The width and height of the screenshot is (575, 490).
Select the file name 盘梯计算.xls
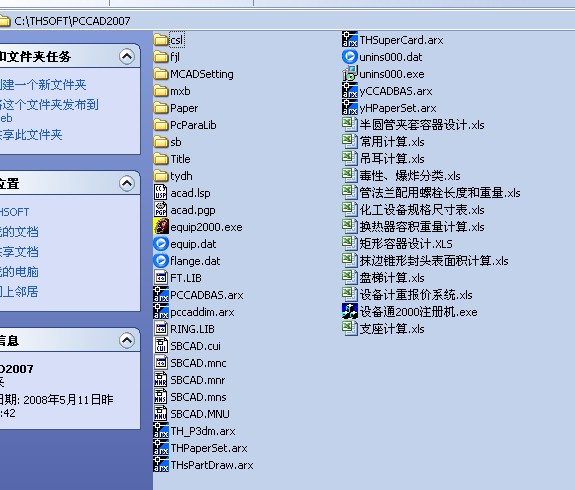(x=392, y=278)
